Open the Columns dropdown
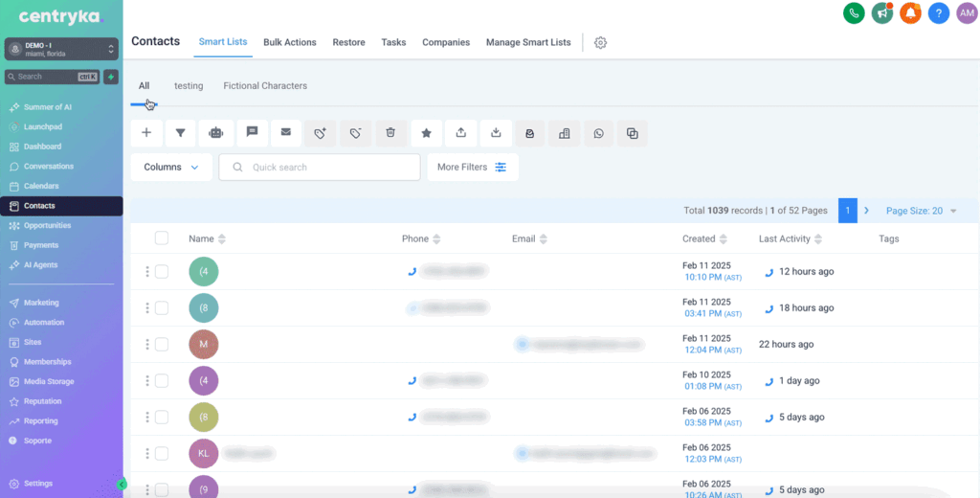 (x=171, y=167)
